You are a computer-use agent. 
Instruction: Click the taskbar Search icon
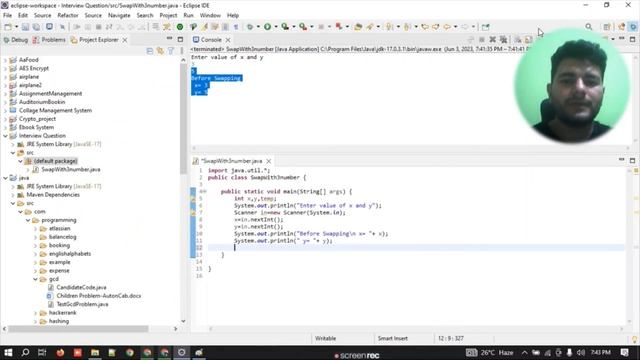25,352
